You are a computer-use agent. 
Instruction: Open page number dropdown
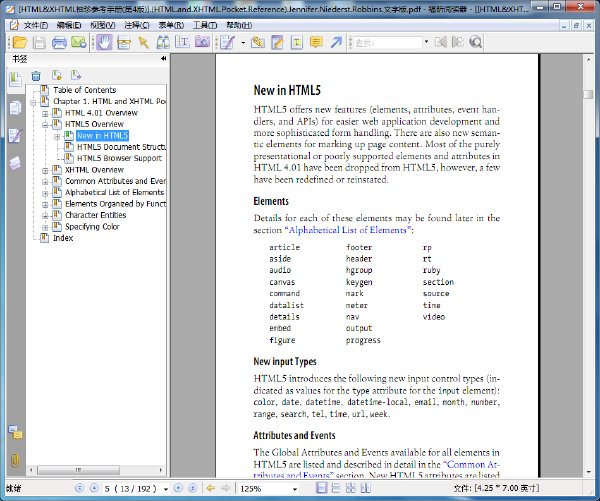click(166, 489)
